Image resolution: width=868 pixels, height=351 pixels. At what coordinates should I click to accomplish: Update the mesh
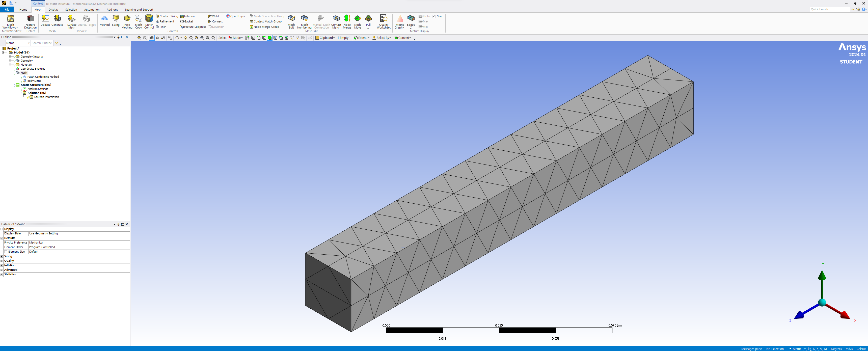click(45, 20)
